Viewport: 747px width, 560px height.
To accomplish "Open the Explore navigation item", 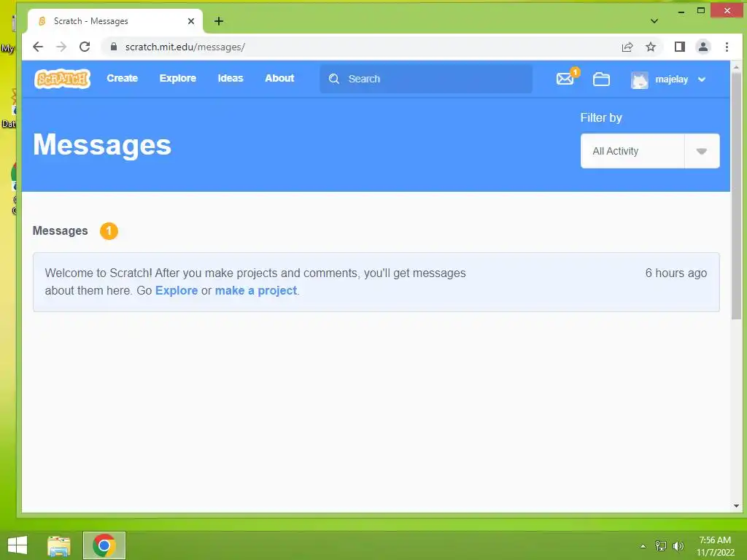I will [178, 78].
